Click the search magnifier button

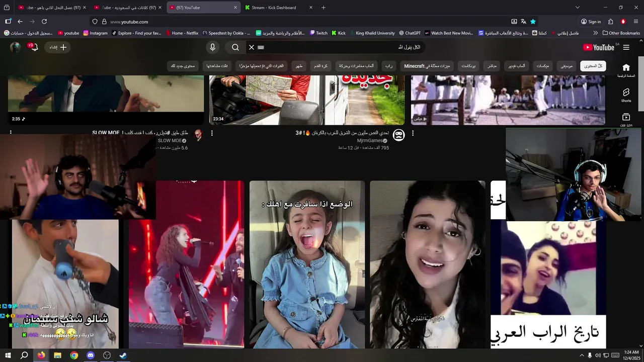tap(235, 47)
